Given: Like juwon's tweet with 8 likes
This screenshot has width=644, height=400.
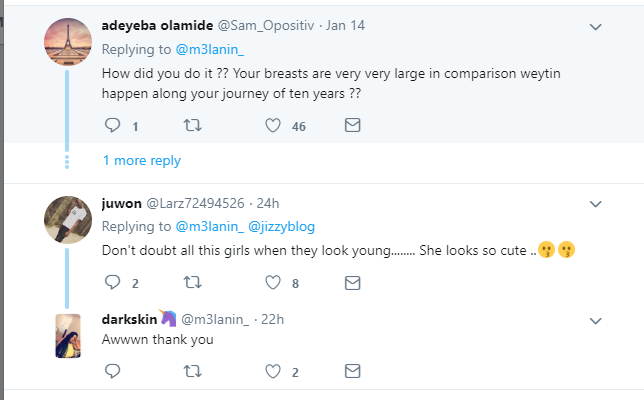Looking at the screenshot, I should 272,283.
